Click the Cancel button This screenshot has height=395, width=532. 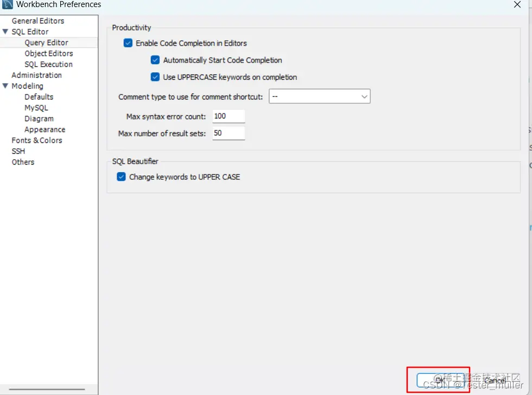pos(495,380)
